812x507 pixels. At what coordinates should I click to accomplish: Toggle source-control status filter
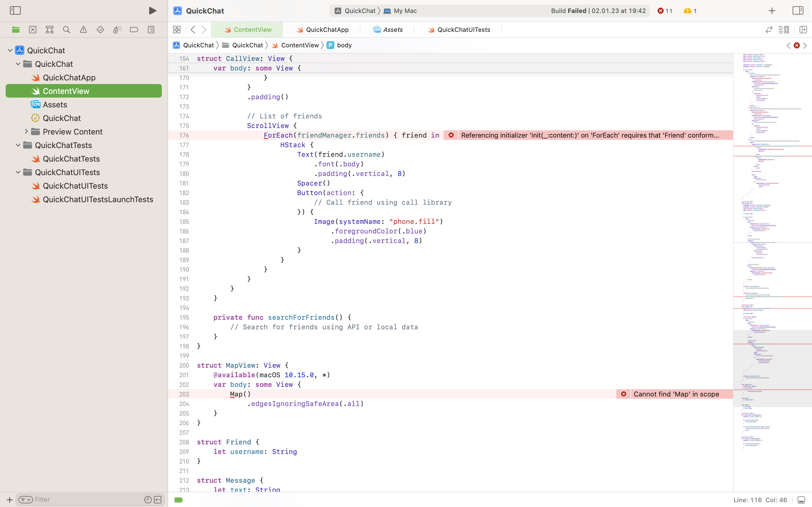point(158,500)
